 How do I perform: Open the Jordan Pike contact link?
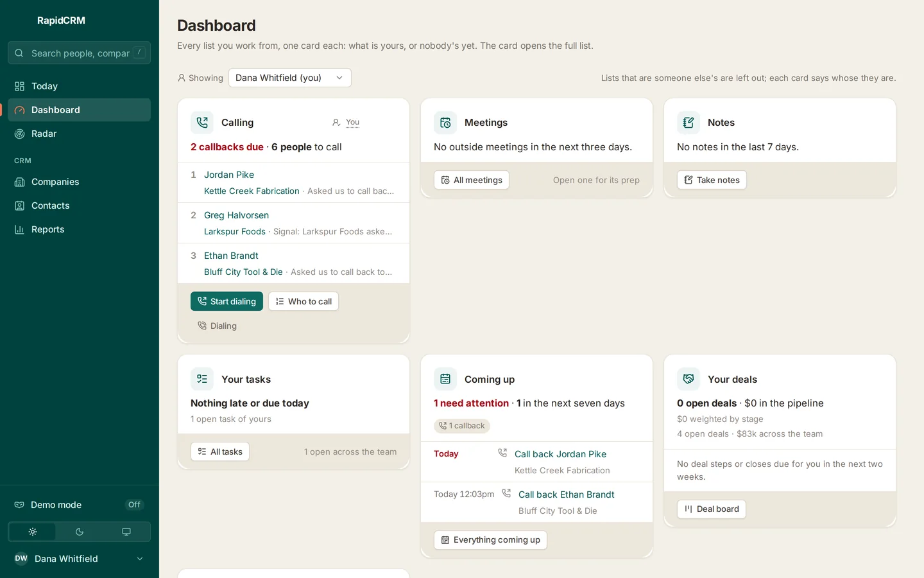point(229,175)
